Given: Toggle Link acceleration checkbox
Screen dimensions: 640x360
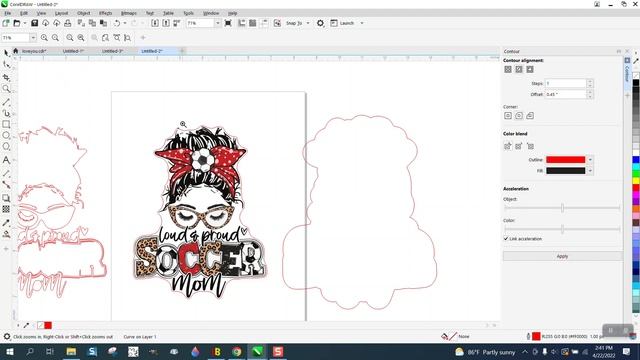Looking at the screenshot, I should pos(506,239).
